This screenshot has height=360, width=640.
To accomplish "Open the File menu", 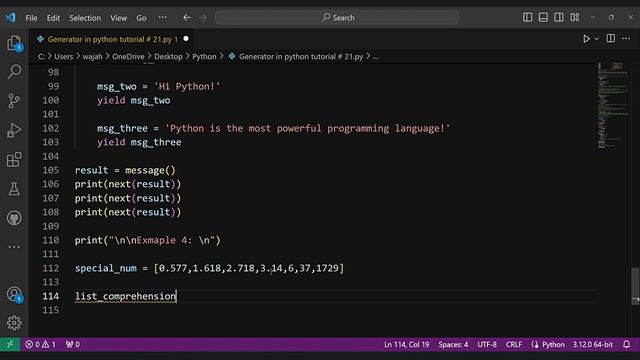I will pyautogui.click(x=31, y=18).
